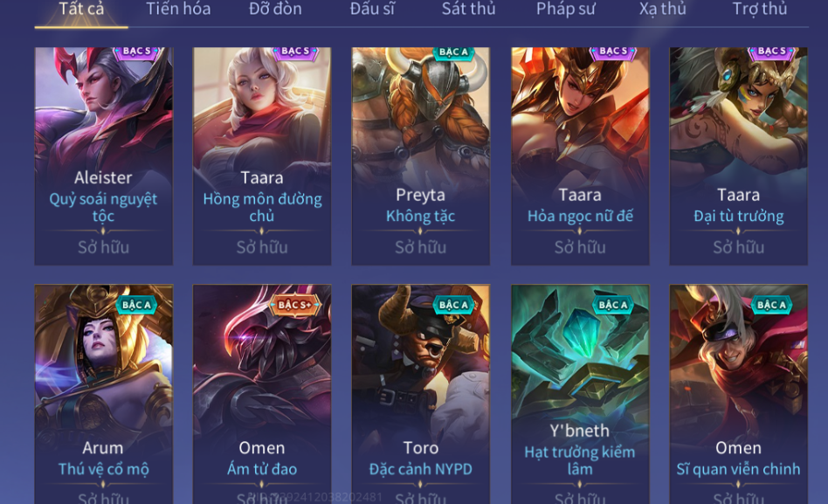Filter by the Pháp sư tab
The height and width of the screenshot is (504, 828).
click(x=566, y=9)
